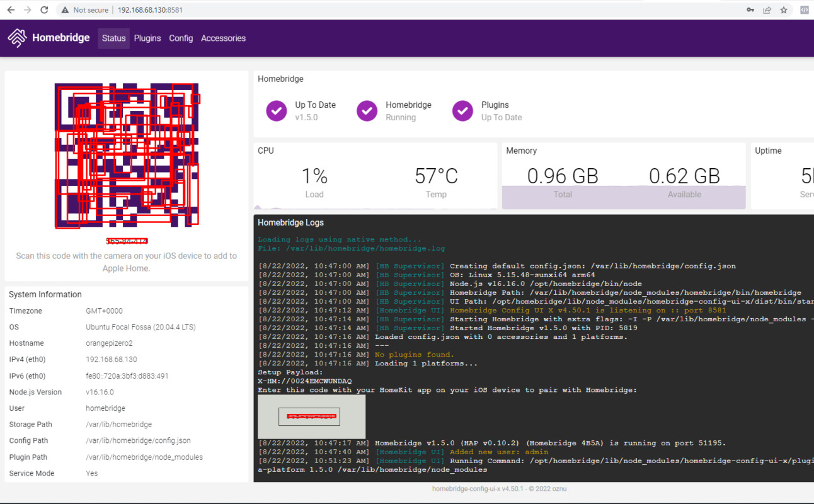814x504 pixels.
Task: Click the Up To Date v1.5.0 checkmark icon
Action: [x=277, y=111]
